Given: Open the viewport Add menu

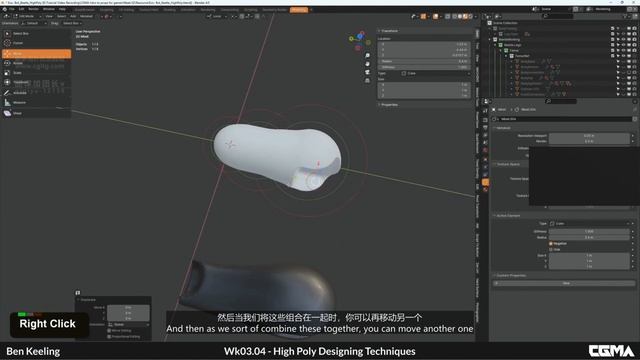Looking at the screenshot, I should coord(73,16).
